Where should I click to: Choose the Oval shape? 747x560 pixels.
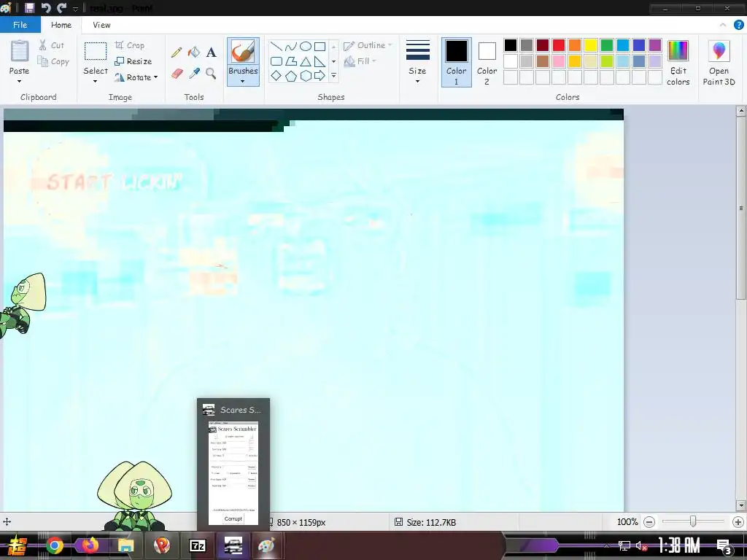(306, 46)
